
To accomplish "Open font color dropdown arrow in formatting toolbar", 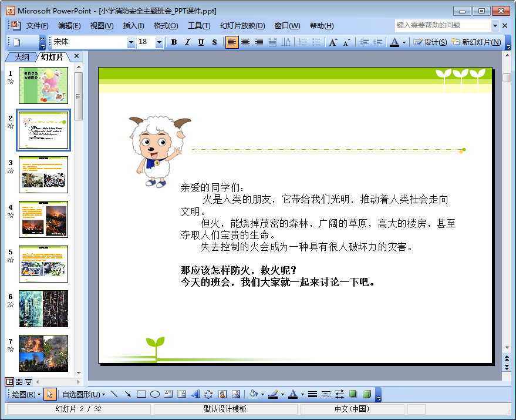I will click(404, 42).
